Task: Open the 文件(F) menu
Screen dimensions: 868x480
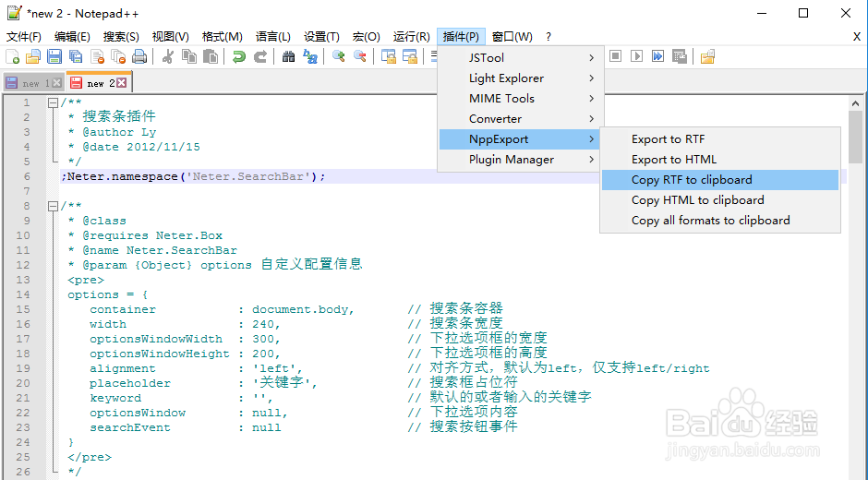Action: click(x=24, y=37)
